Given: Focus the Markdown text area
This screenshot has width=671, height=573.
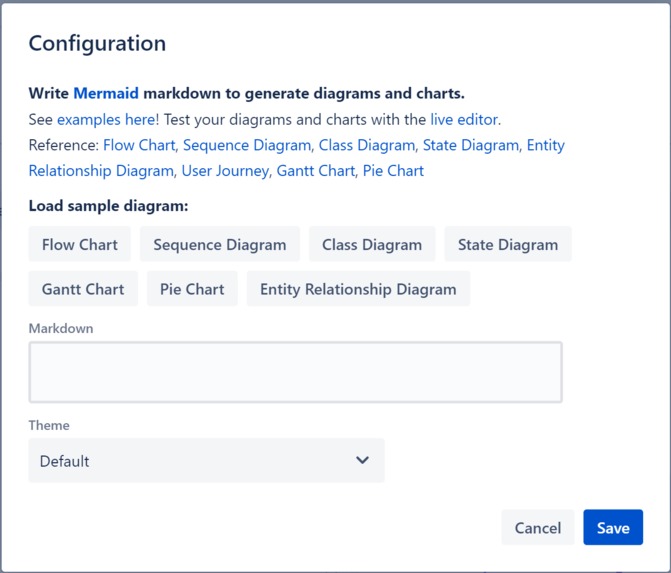Looking at the screenshot, I should point(295,372).
